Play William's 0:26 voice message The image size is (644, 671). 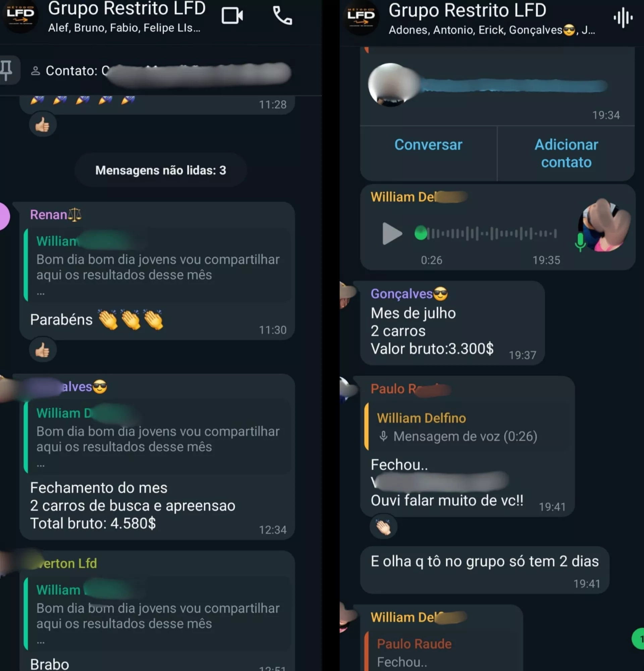(x=391, y=234)
